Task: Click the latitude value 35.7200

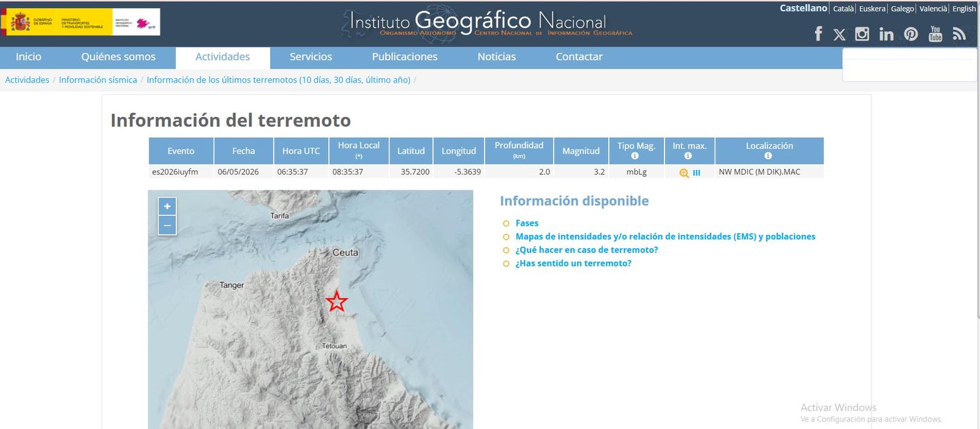Action: (x=415, y=172)
